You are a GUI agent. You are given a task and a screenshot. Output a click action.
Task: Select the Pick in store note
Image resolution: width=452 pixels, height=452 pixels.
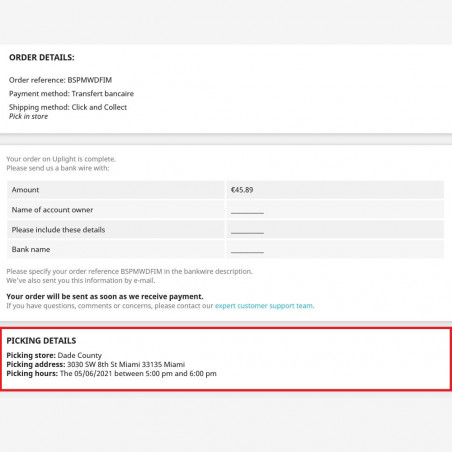(28, 116)
